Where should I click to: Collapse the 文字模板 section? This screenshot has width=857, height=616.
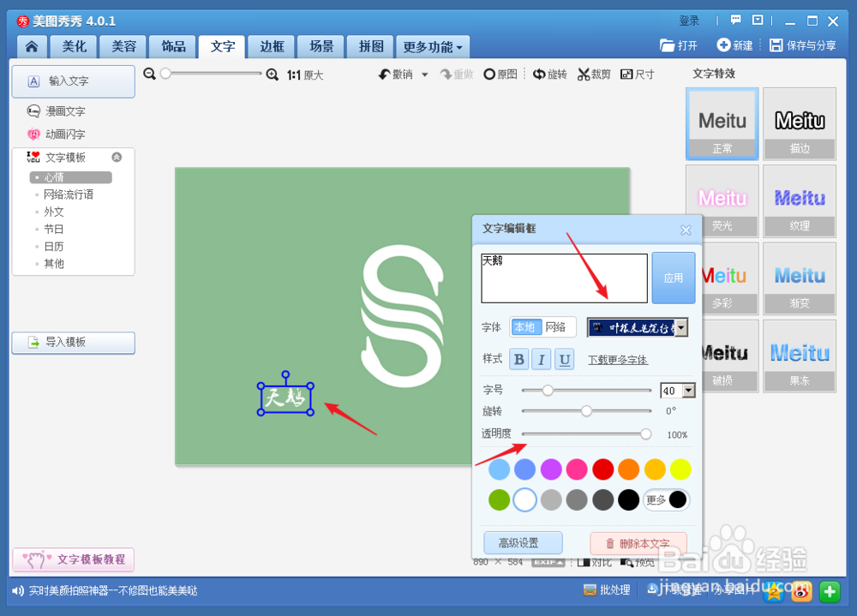tap(117, 158)
